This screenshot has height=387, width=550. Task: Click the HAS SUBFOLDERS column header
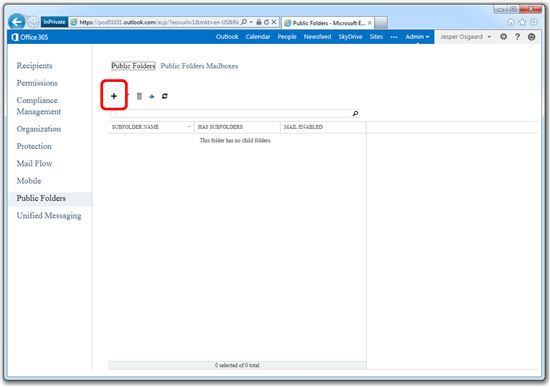237,127
